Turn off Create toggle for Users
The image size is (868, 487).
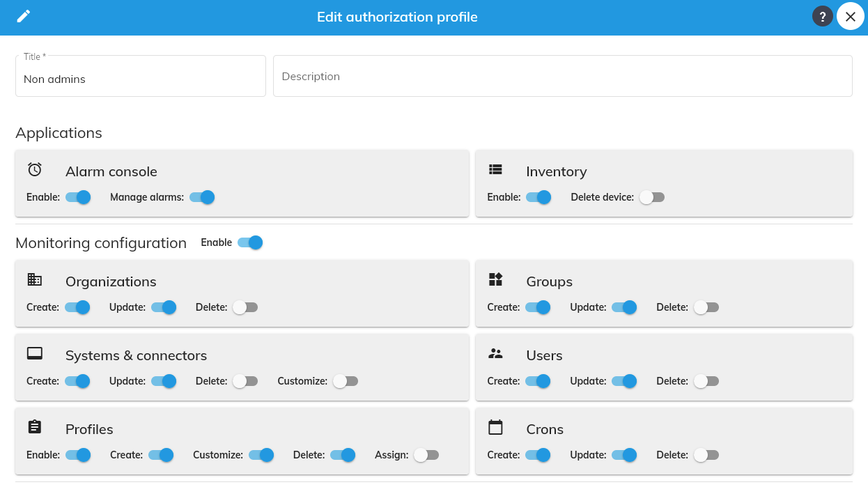(538, 381)
